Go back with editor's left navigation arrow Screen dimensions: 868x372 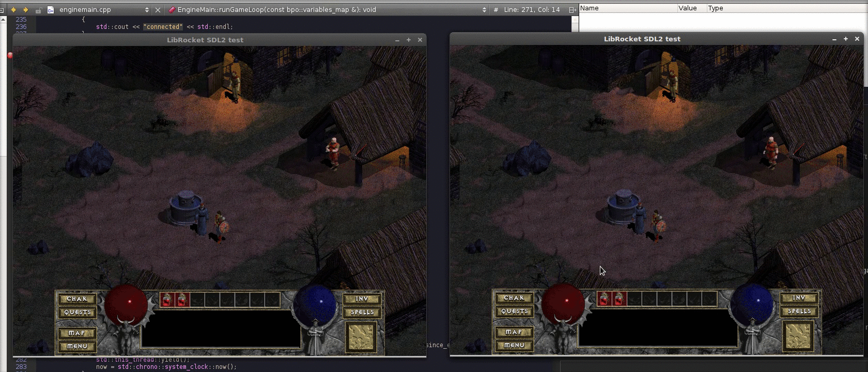(x=13, y=9)
